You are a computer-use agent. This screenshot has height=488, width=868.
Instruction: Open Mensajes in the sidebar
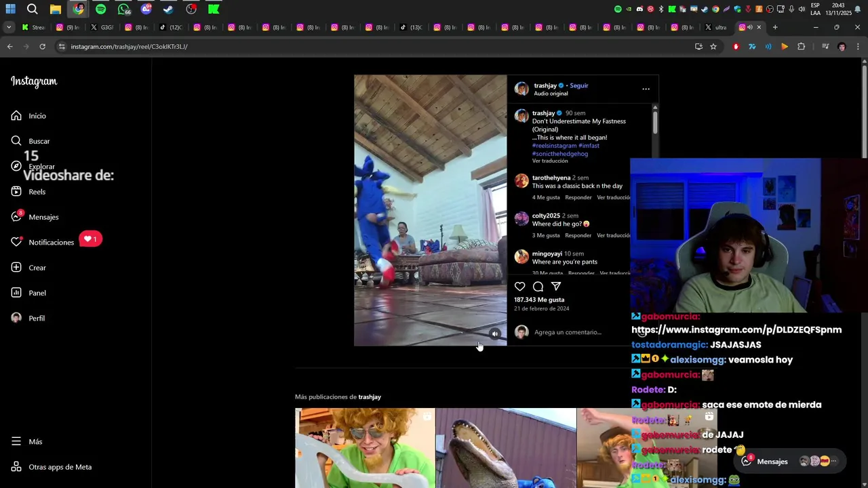pyautogui.click(x=35, y=217)
